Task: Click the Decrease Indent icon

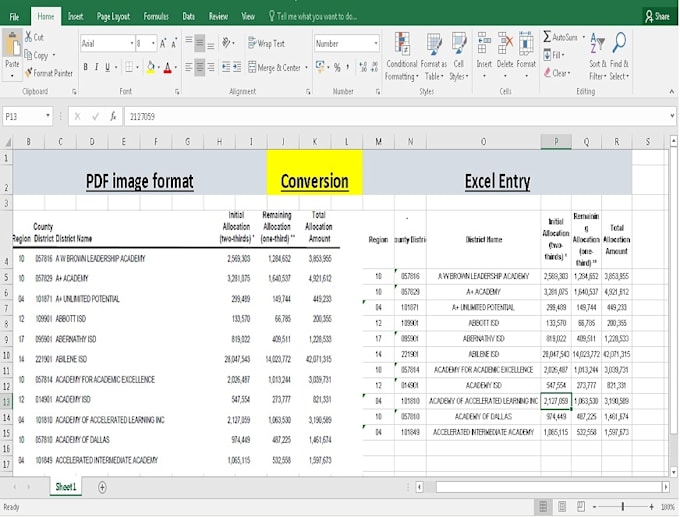Action: [x=226, y=67]
